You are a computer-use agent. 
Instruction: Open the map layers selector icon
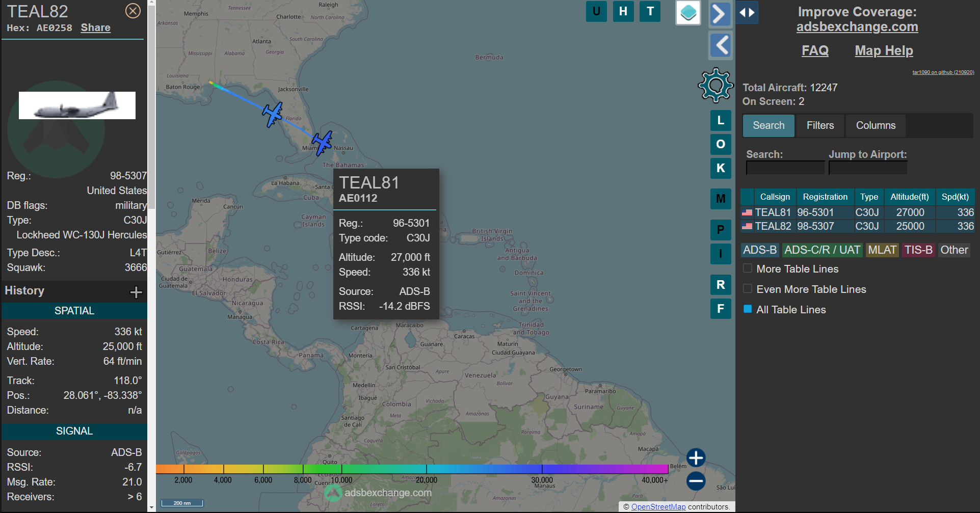click(688, 13)
